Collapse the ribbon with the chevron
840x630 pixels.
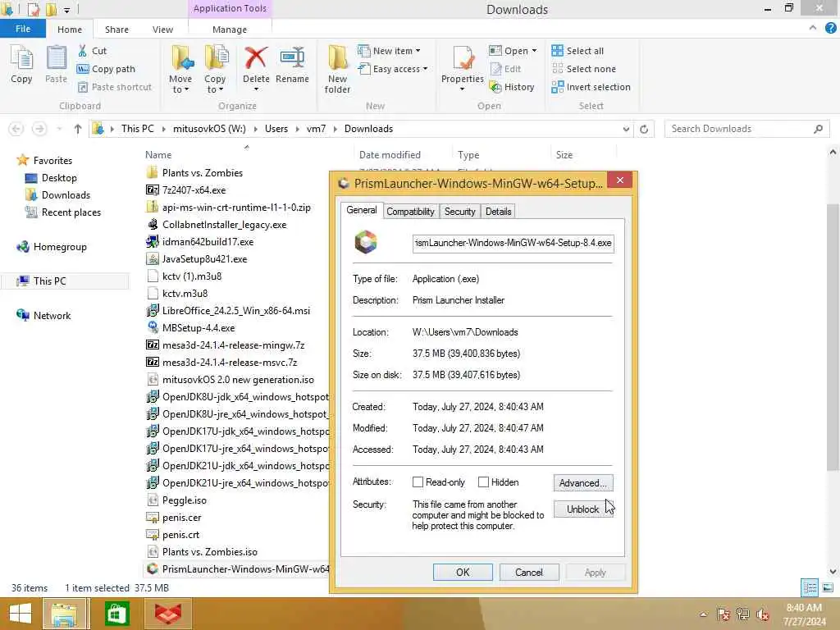(x=813, y=28)
